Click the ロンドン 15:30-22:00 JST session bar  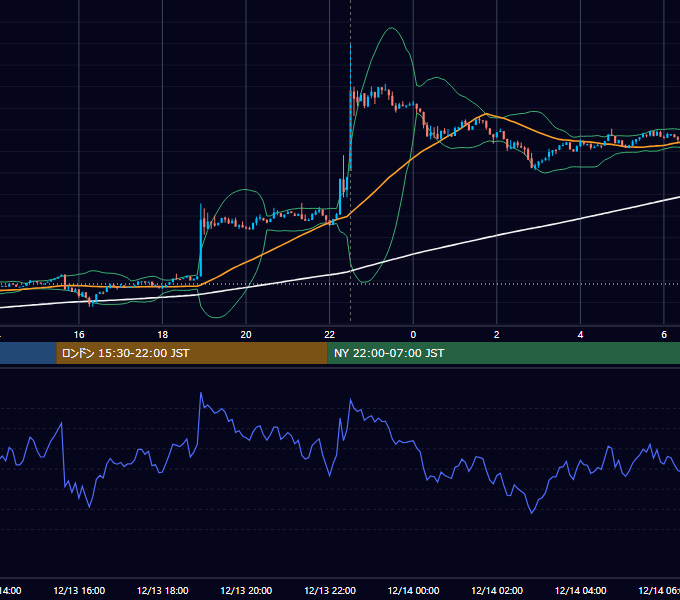click(192, 353)
